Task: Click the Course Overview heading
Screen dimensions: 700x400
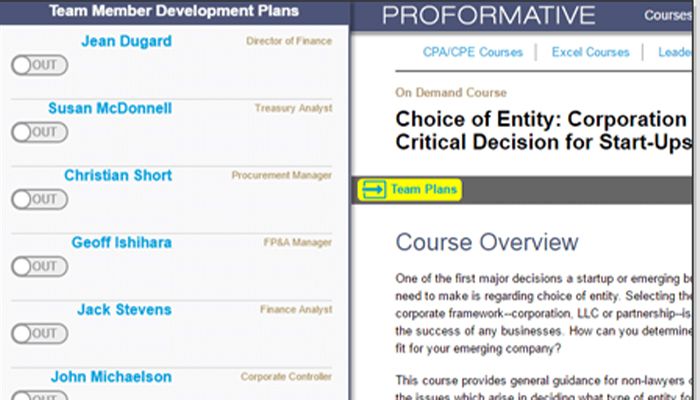Action: (x=487, y=242)
